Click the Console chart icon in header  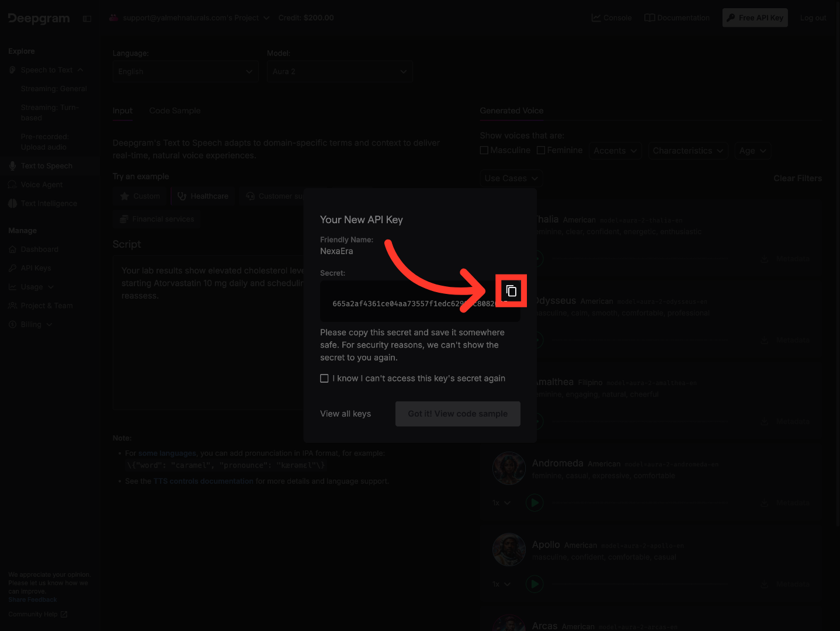pos(596,18)
